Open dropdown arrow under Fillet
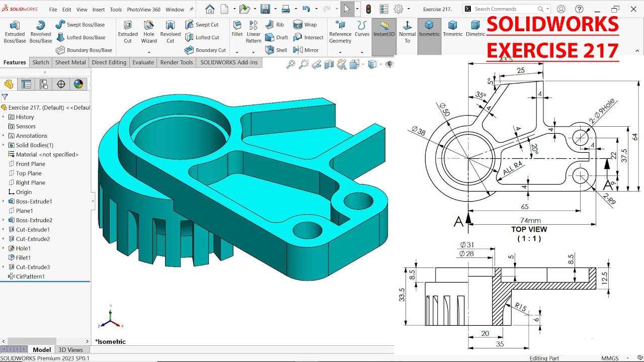This screenshot has width=644, height=362. coord(237,52)
